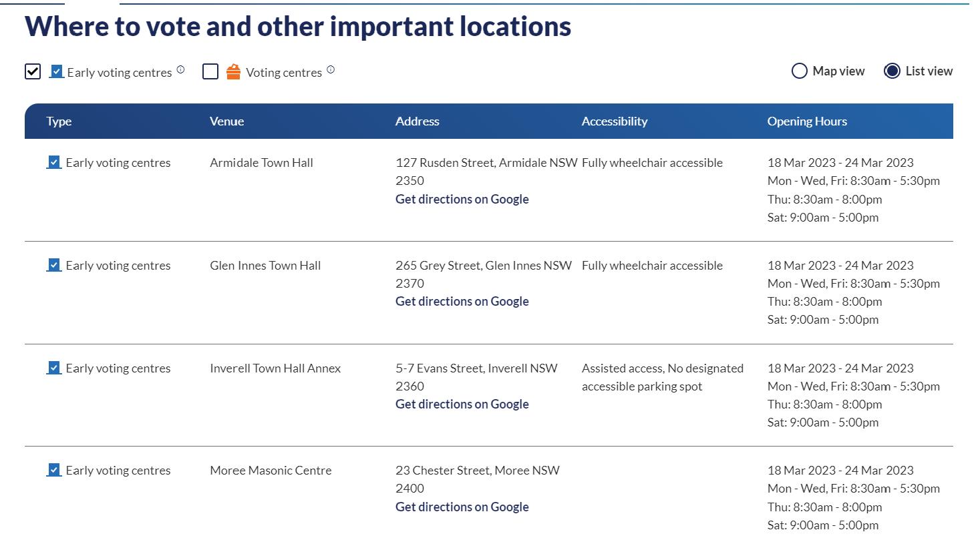980x544 pixels.
Task: Click the Thu 8:30am - 8:00pm hours for Armidale
Action: click(x=825, y=199)
